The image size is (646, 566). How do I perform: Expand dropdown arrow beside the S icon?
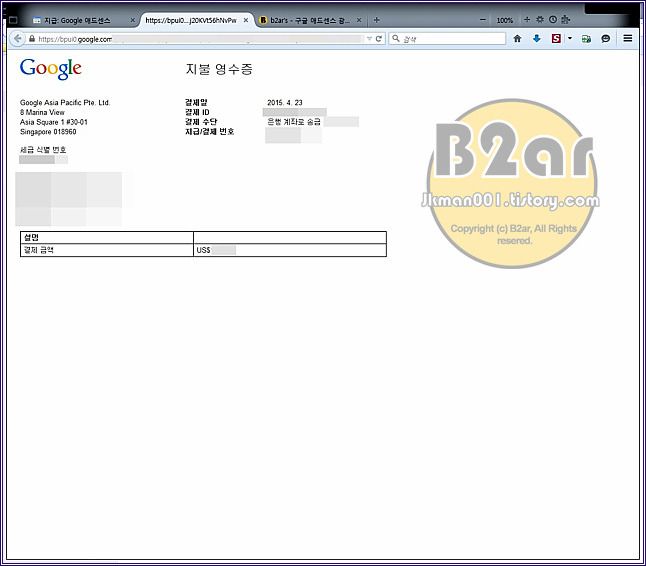(x=570, y=38)
